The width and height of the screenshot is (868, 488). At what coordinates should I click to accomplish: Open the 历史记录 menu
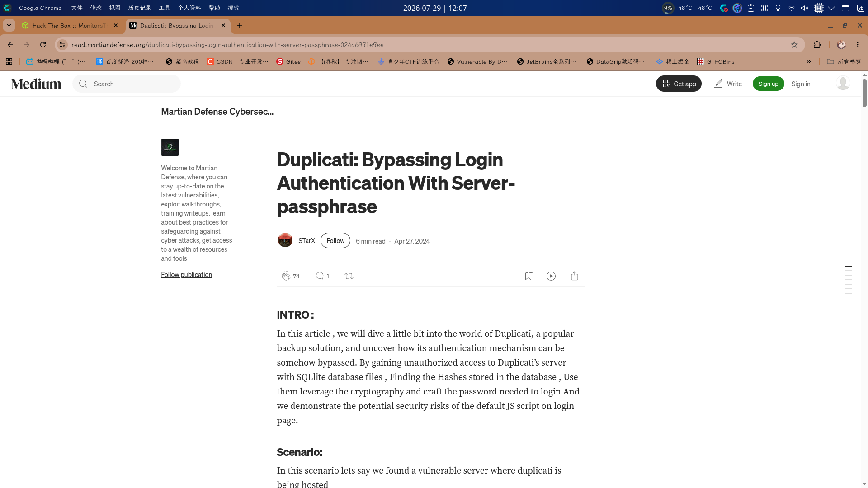click(x=140, y=8)
